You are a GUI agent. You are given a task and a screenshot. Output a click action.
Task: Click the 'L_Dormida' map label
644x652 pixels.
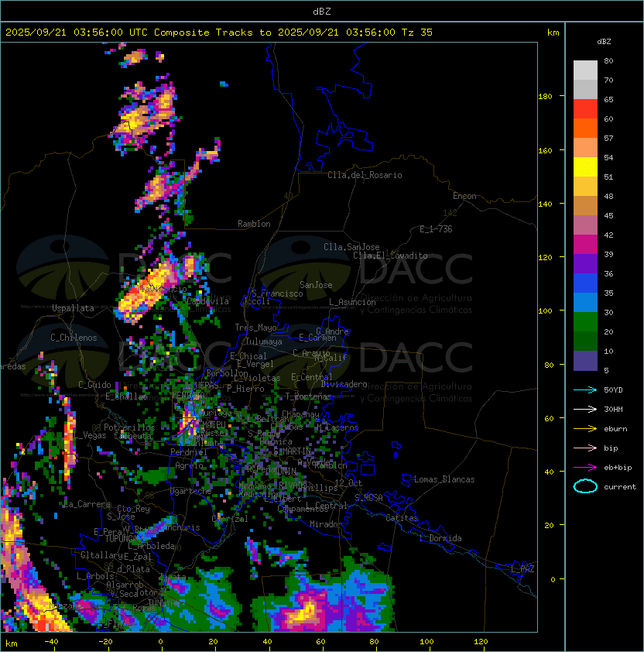tap(440, 538)
